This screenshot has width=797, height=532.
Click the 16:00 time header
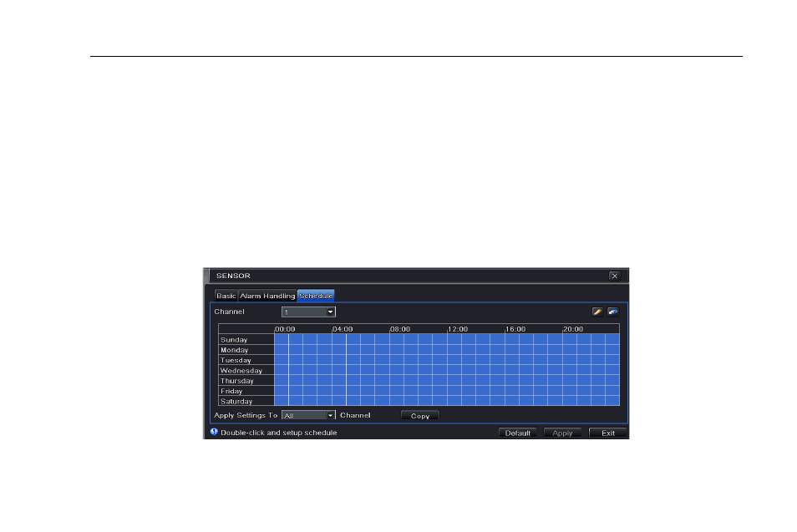click(x=515, y=329)
